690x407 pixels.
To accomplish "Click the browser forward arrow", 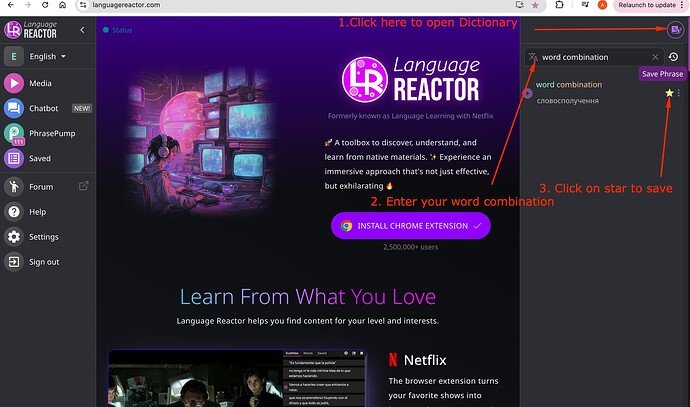I will 28,5.
